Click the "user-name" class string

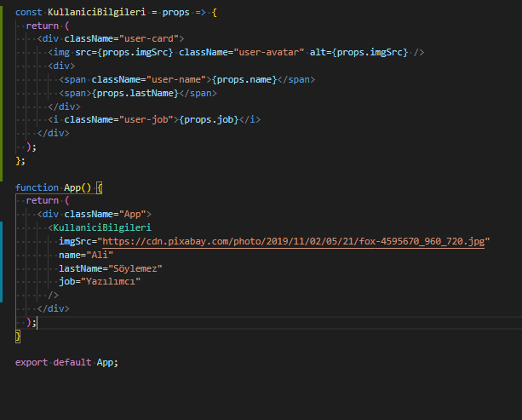pyautogui.click(x=176, y=79)
